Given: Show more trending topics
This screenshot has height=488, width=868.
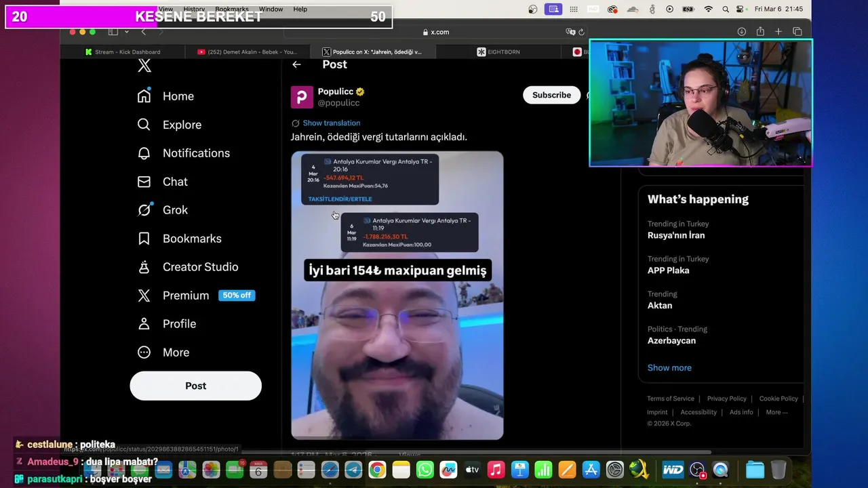Looking at the screenshot, I should coord(669,367).
